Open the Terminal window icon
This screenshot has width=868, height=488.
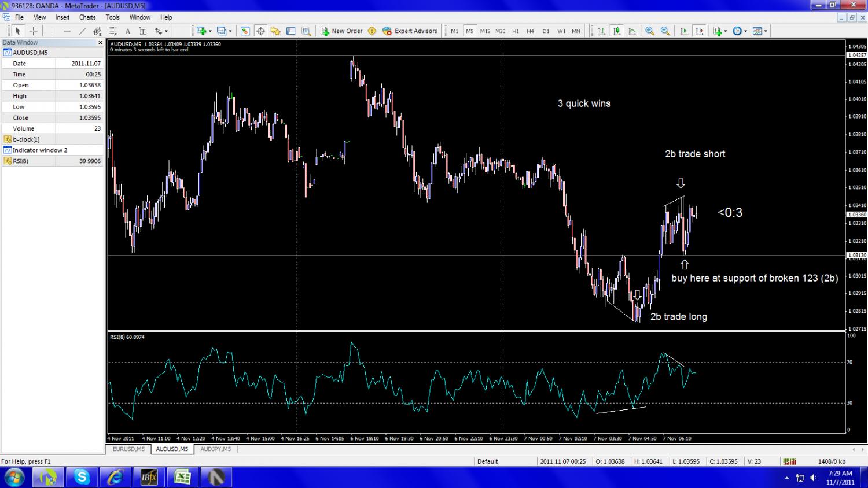290,31
